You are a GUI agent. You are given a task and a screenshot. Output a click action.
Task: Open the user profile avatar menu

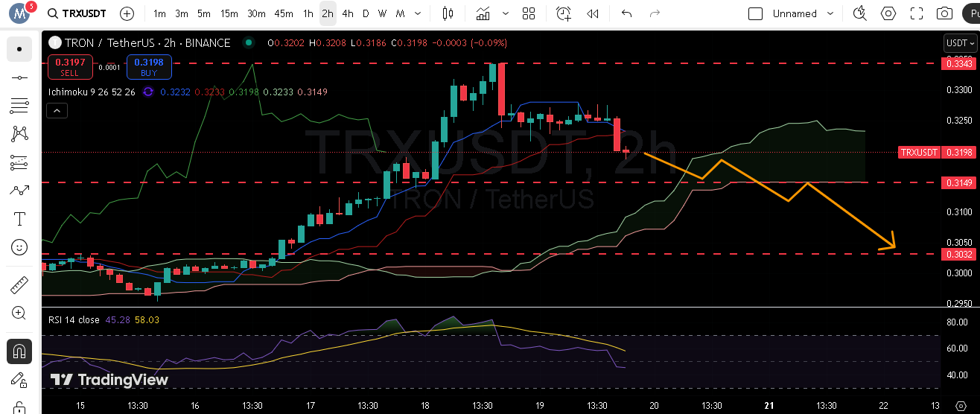[x=19, y=13]
